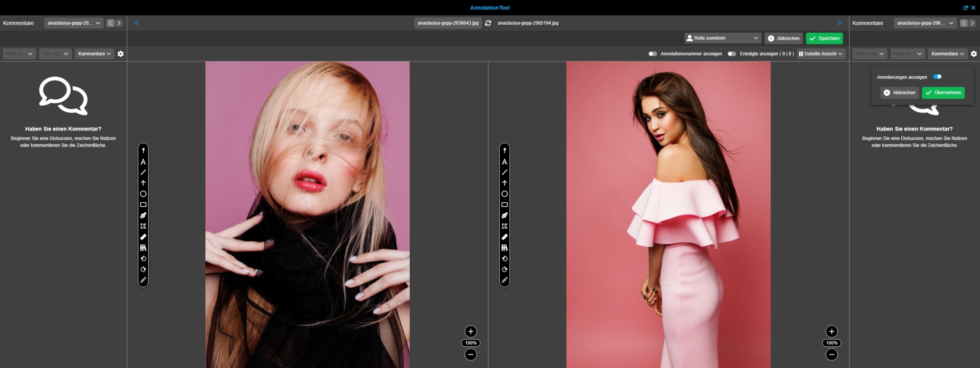Switch to the anastasiya-gepp-2065194.jpg file tab
Screen dimensions: 980x368
point(528,23)
